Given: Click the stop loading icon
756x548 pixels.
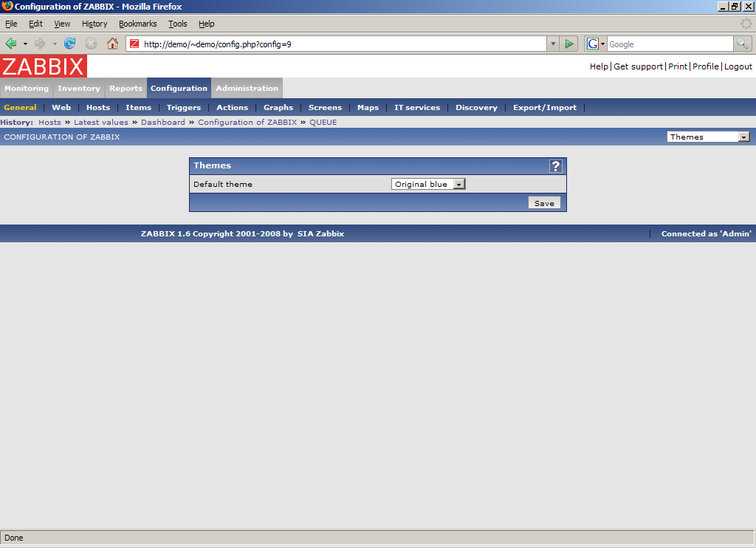Looking at the screenshot, I should click(x=91, y=44).
